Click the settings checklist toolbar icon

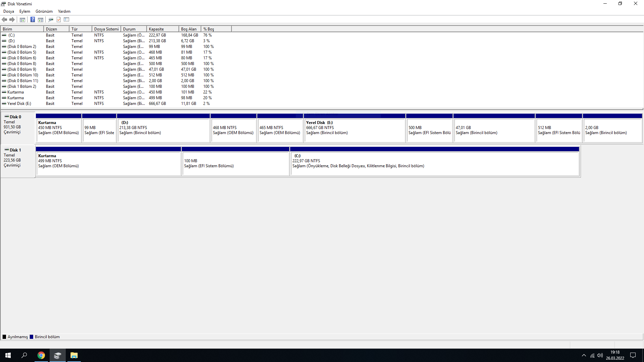(x=66, y=20)
